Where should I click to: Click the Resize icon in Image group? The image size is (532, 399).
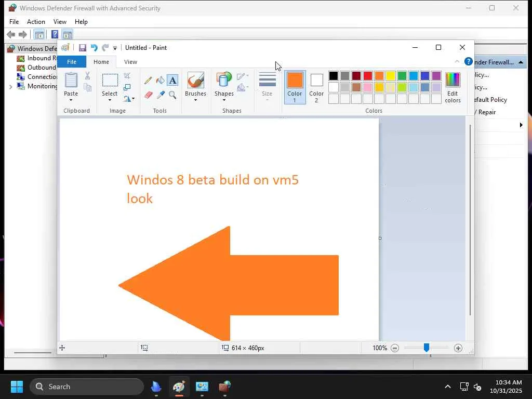[x=127, y=87]
